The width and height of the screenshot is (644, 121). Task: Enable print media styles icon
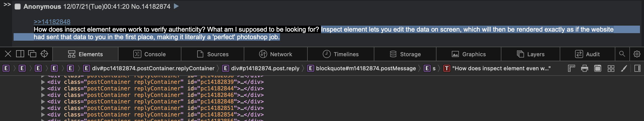(x=585, y=68)
